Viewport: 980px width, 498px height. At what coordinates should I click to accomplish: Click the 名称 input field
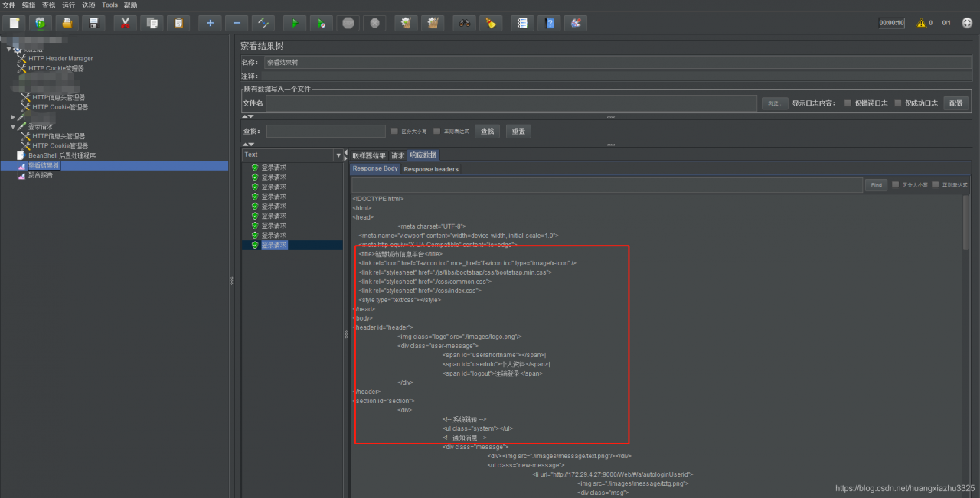pos(618,62)
